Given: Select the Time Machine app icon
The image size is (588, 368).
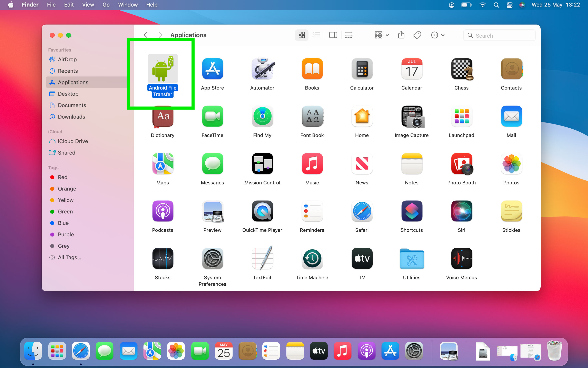Looking at the screenshot, I should pos(312,259).
